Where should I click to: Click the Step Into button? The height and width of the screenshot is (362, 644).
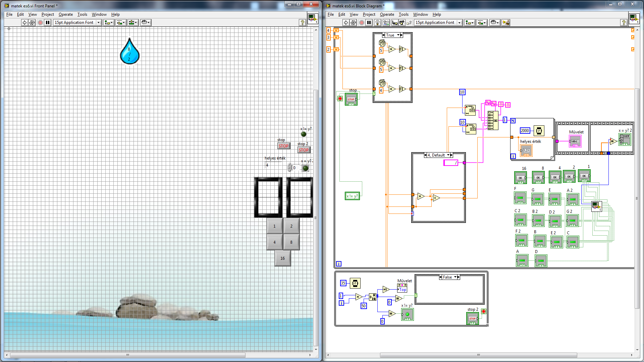point(395,22)
